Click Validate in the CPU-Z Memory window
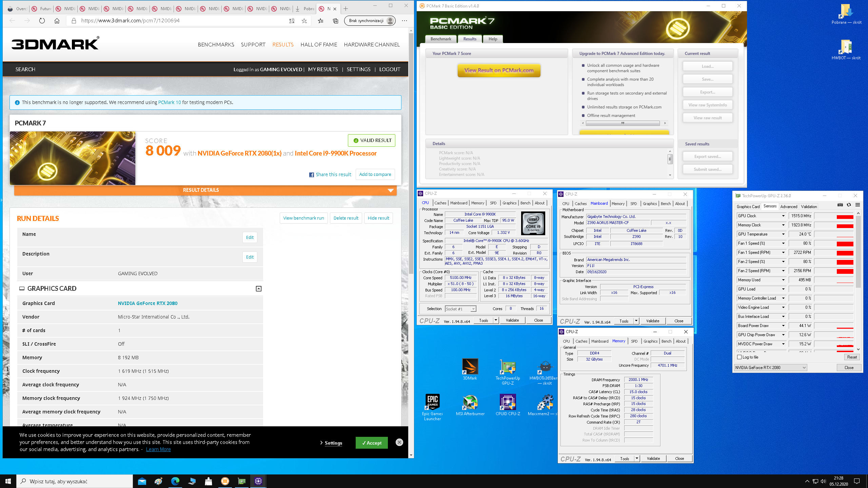The height and width of the screenshot is (488, 868). tap(653, 459)
